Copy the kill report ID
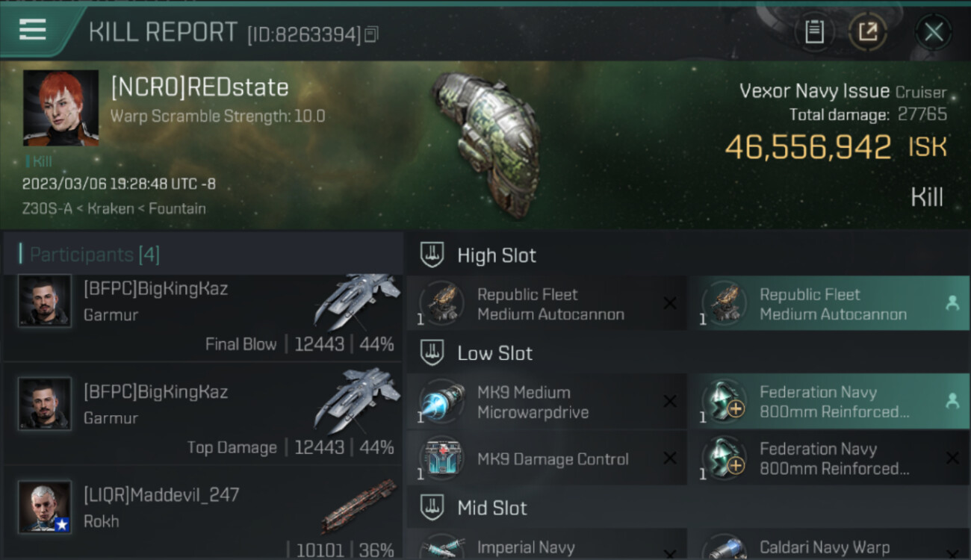Screen dimensions: 971x560 click(x=371, y=34)
